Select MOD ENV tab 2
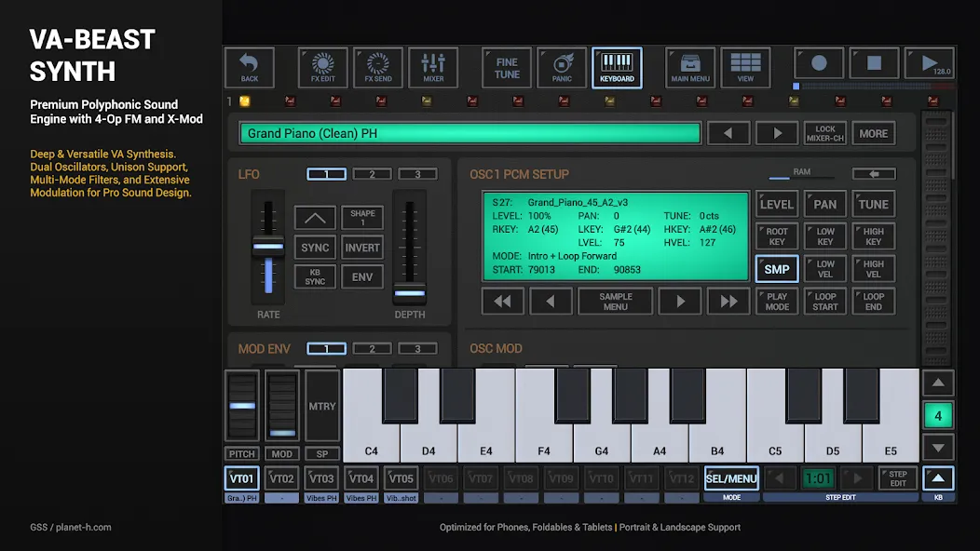 372,349
